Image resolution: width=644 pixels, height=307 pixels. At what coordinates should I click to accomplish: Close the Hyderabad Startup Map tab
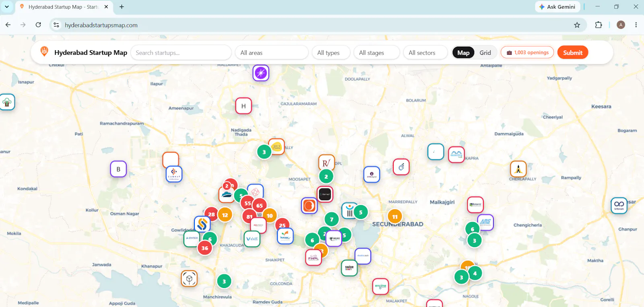click(106, 7)
